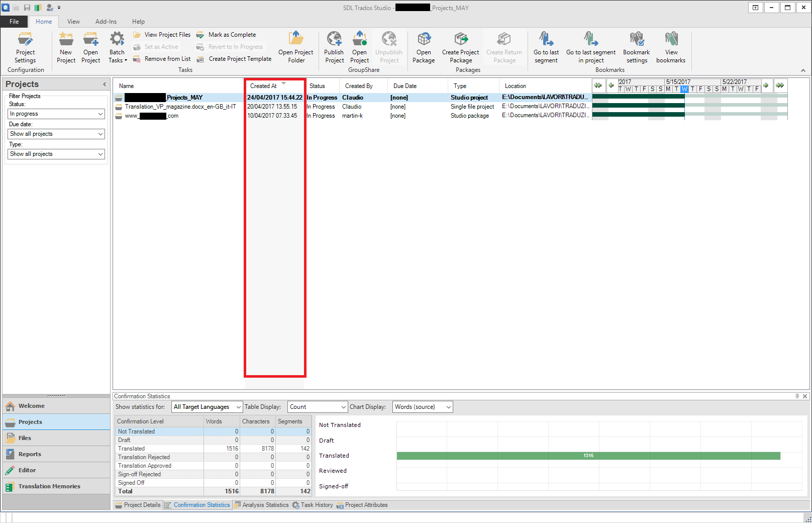
Task: Open the quick access toolbar customize arrow
Action: click(x=59, y=8)
